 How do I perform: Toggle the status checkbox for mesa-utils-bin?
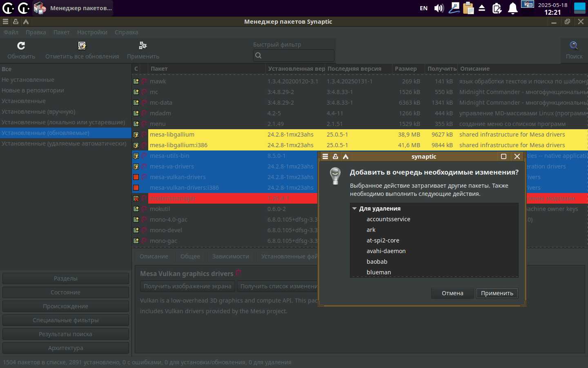coord(136,156)
